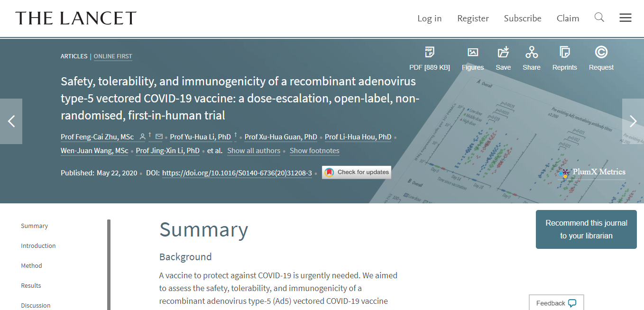This screenshot has width=644, height=310.
Task: Open the hamburger menu
Action: [625, 18]
